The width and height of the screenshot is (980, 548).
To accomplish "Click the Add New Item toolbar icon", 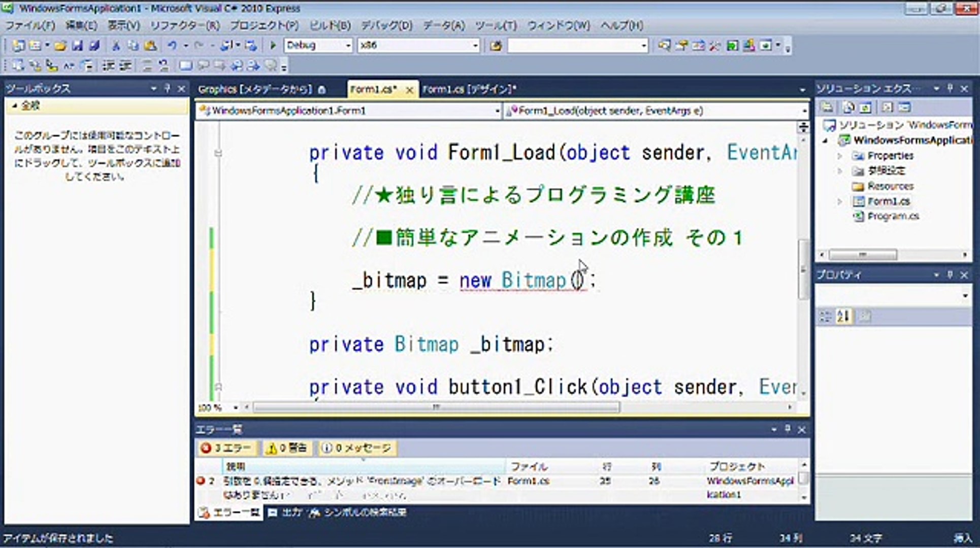I will (x=35, y=46).
